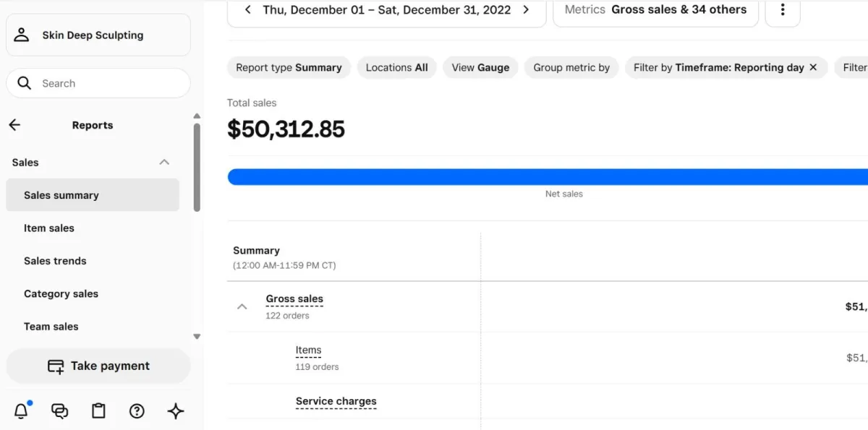The image size is (868, 430).
Task: Open the help question mark icon
Action: (x=137, y=411)
